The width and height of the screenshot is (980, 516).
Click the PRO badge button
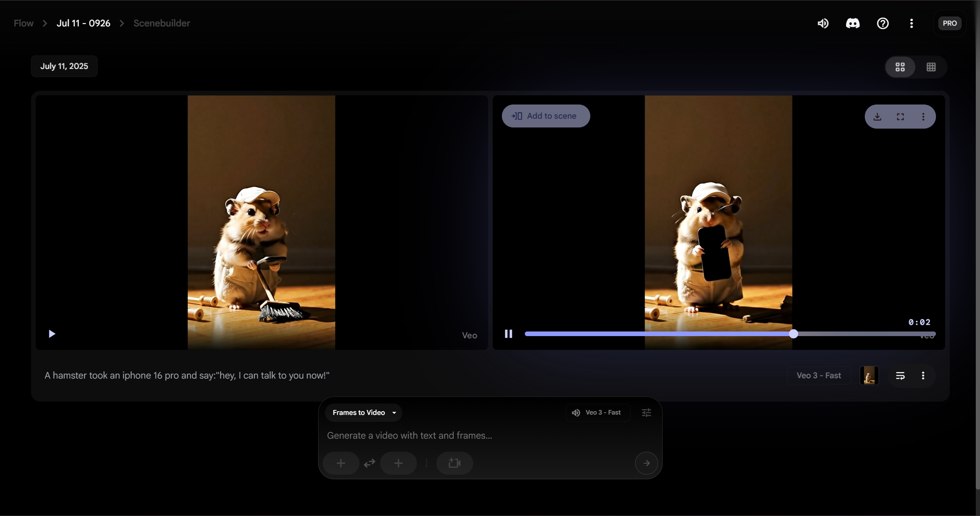949,23
